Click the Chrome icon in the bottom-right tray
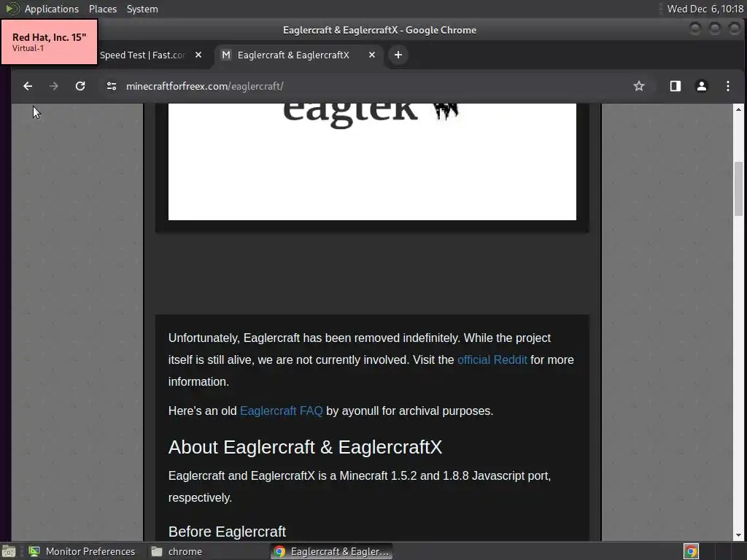Image resolution: width=747 pixels, height=560 pixels. tap(691, 551)
